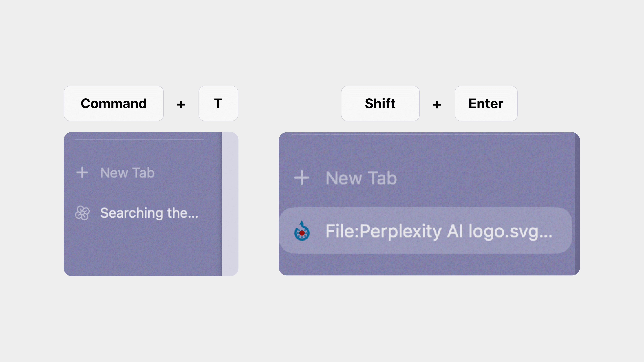
Task: Click the plus icon in left sidebar panel
Action: coord(82,173)
